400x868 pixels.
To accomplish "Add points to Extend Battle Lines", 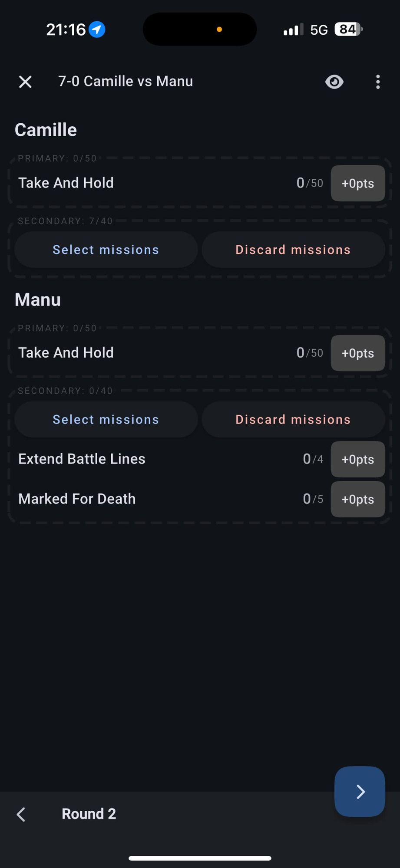I will click(357, 459).
